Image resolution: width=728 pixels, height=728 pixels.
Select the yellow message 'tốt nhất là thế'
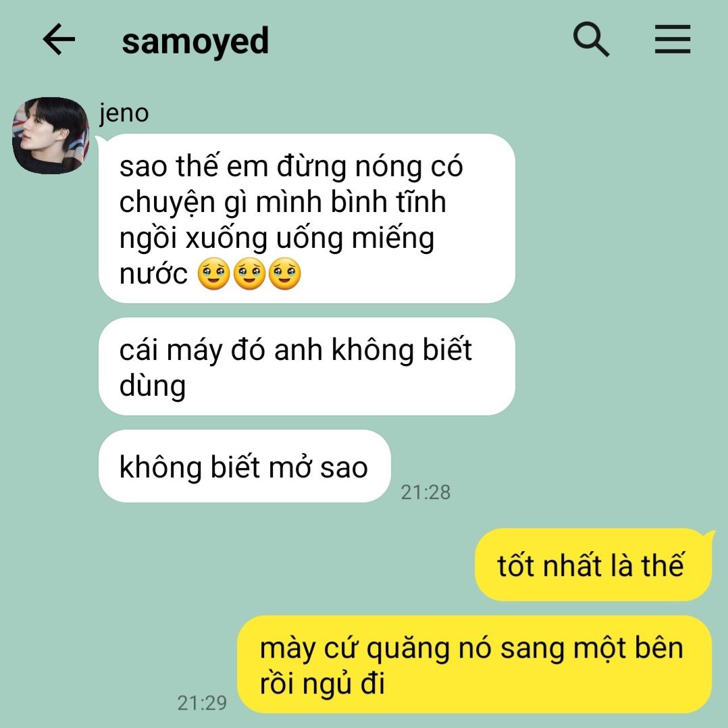tap(594, 565)
